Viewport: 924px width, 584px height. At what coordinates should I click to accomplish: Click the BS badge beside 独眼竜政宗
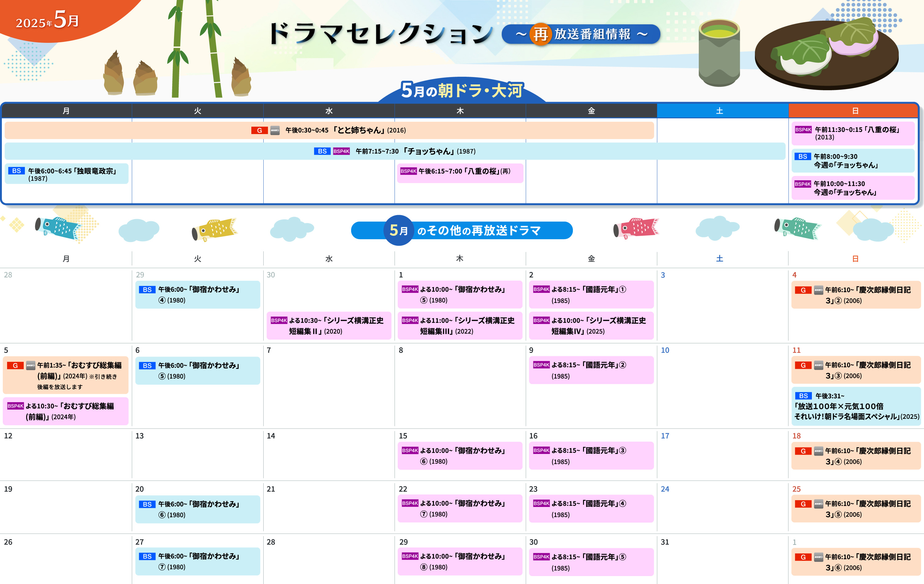click(17, 171)
